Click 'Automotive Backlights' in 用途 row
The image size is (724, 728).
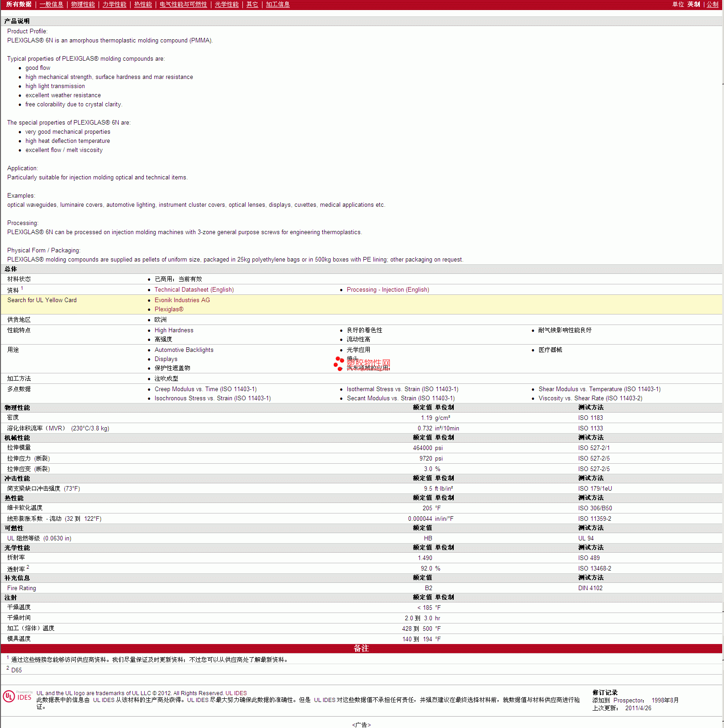pos(184,350)
